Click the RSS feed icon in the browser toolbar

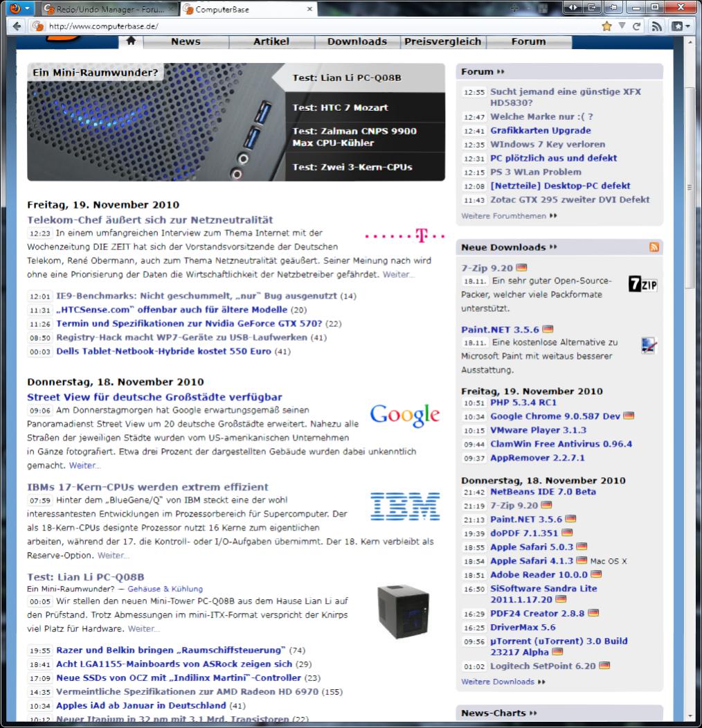[656, 26]
